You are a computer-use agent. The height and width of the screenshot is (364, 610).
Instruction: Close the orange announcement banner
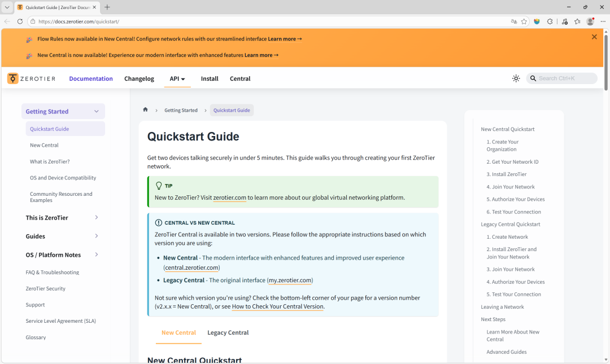(x=594, y=37)
